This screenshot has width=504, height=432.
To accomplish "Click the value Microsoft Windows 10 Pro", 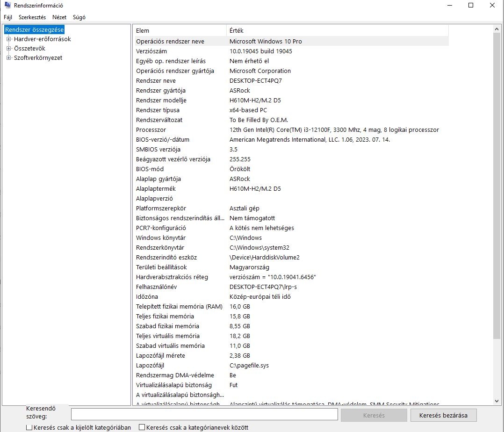I will [266, 42].
